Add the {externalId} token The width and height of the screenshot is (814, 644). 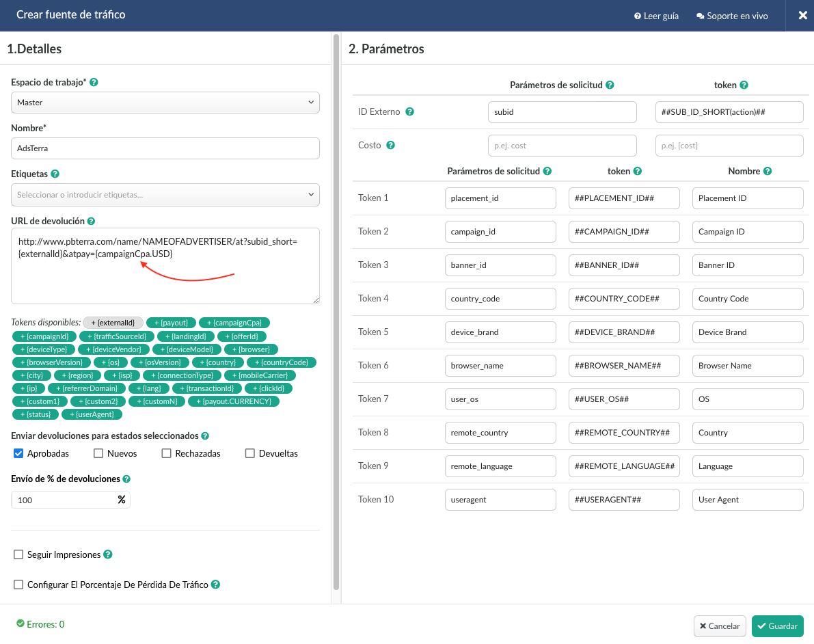tap(113, 323)
